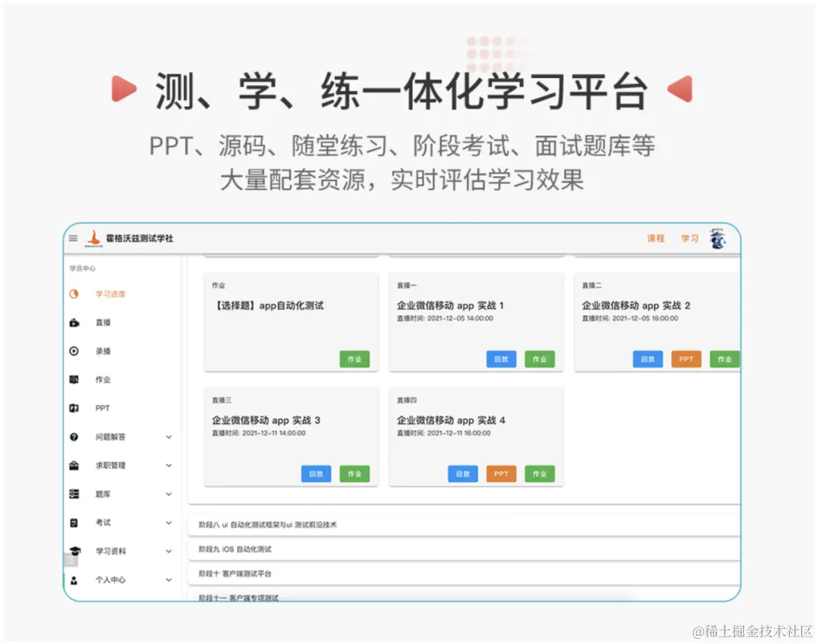Toggle the sidebar with the hamburger icon
The height and width of the screenshot is (644, 818).
(x=73, y=237)
